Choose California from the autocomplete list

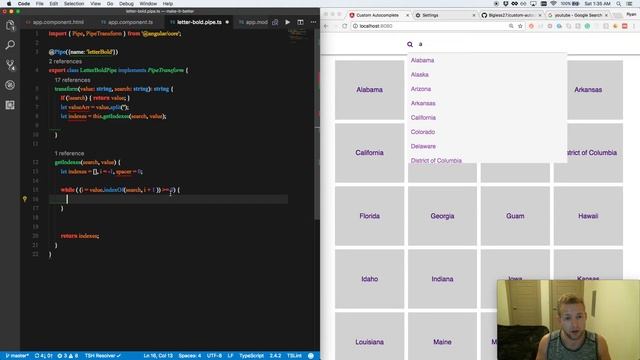[423, 118]
